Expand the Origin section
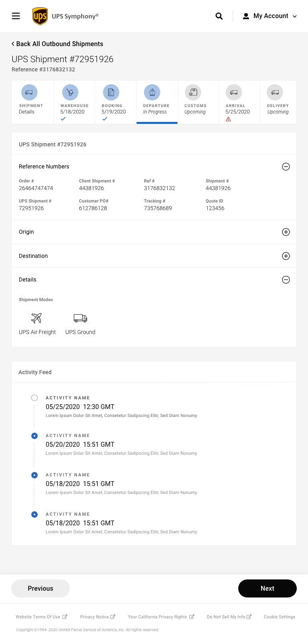 click(x=286, y=232)
